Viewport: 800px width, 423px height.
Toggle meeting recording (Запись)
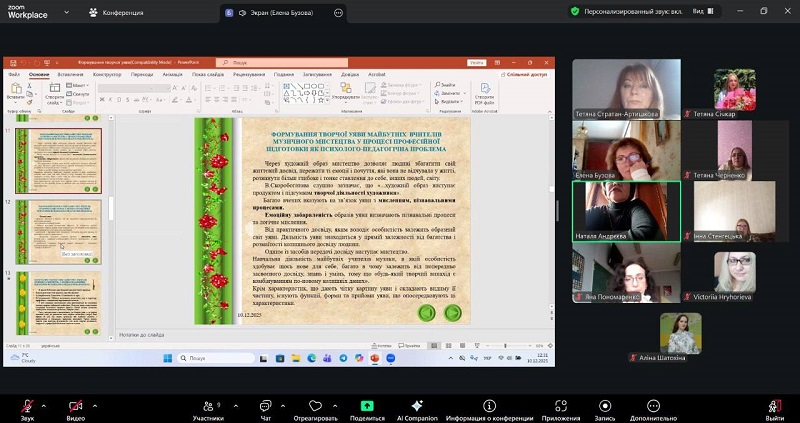click(x=604, y=404)
